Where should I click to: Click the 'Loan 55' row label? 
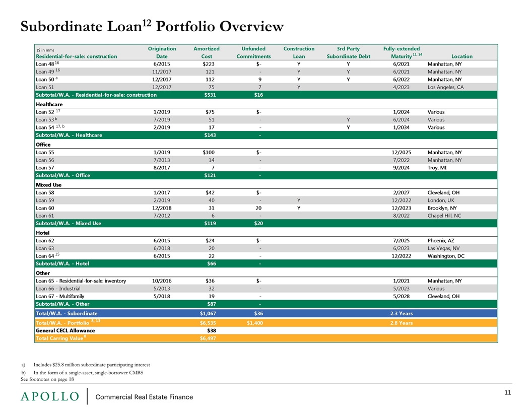[45, 152]
